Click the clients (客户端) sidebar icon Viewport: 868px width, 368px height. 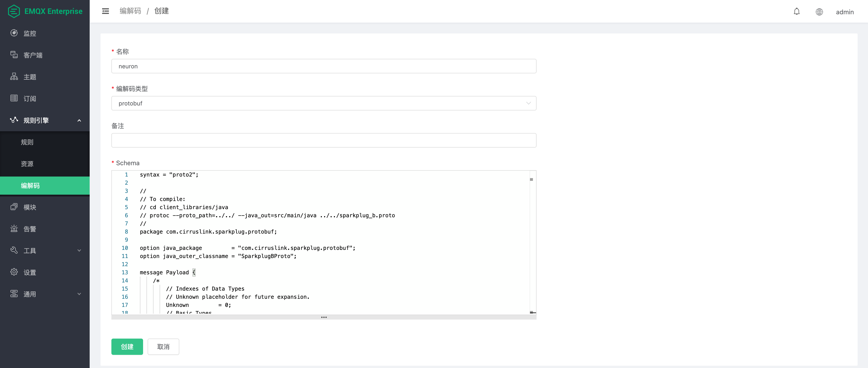pyautogui.click(x=14, y=55)
